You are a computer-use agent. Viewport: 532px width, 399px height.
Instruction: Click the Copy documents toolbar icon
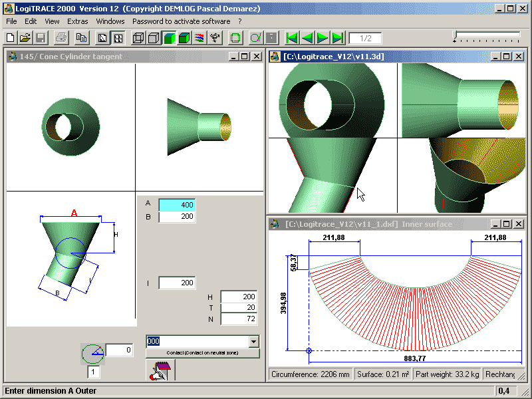click(x=81, y=38)
